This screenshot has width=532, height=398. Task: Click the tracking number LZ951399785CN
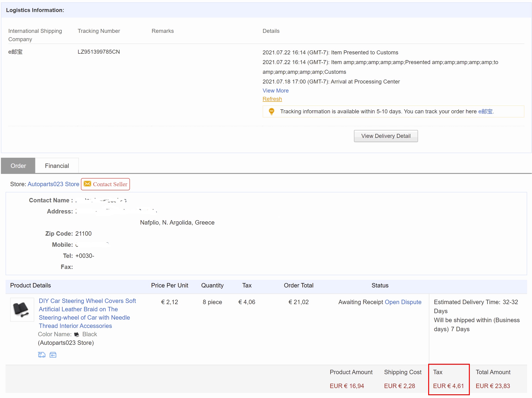tap(98, 52)
